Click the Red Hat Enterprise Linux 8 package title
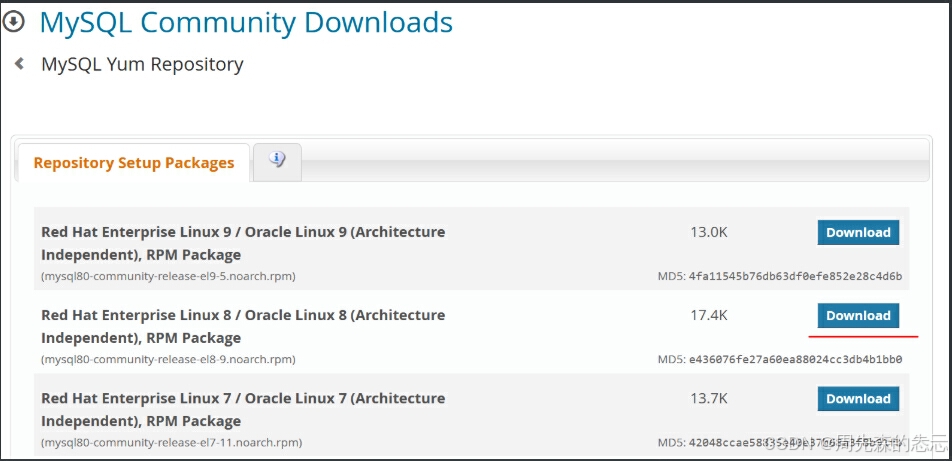Viewport: 952px width, 461px height. 243,326
